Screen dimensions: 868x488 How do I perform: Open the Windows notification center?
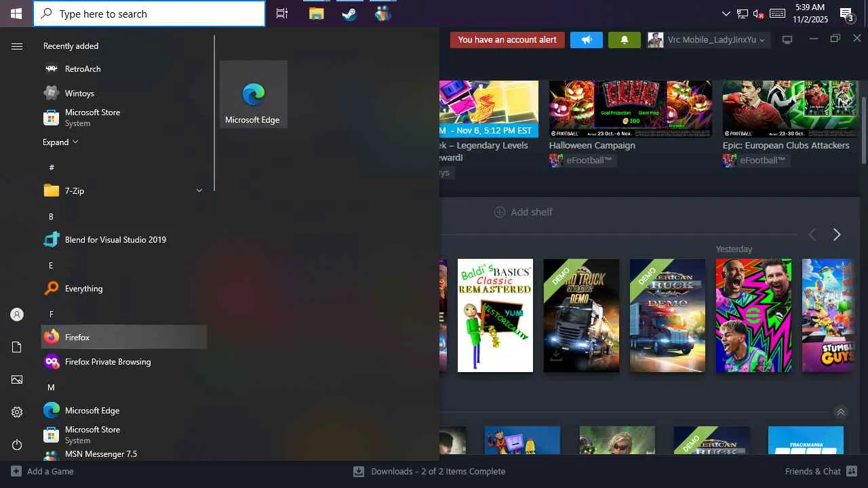pyautogui.click(x=847, y=14)
